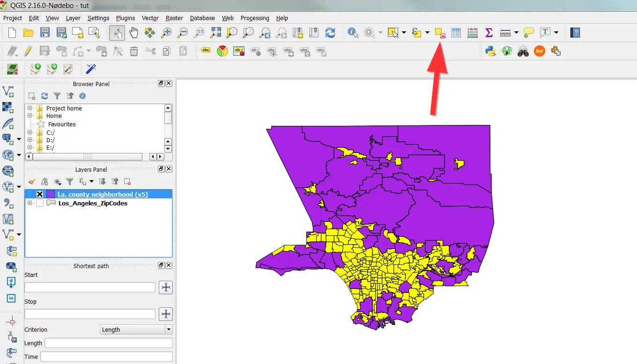The image size is (637, 364).
Task: Close the Browser Panel
Action: [x=169, y=83]
